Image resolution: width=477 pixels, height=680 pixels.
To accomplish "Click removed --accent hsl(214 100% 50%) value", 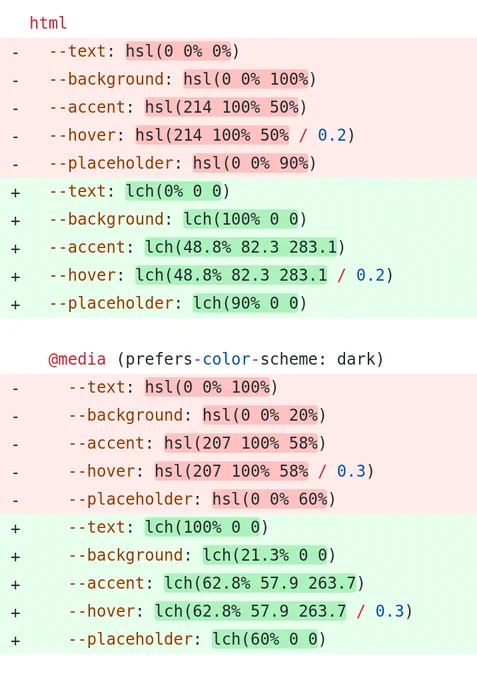I will coord(225,107).
